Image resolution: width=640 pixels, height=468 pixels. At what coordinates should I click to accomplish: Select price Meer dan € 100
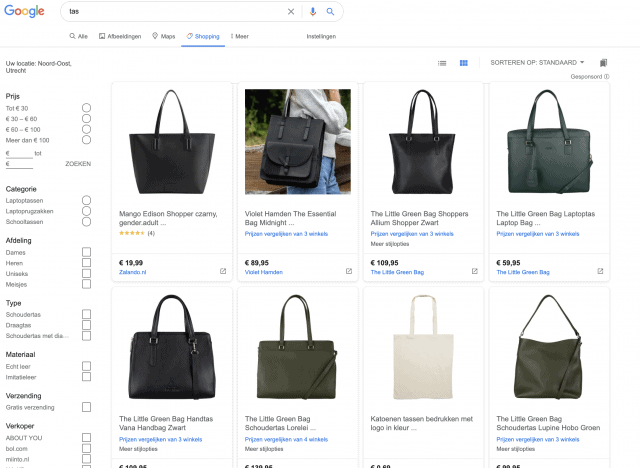(86, 140)
